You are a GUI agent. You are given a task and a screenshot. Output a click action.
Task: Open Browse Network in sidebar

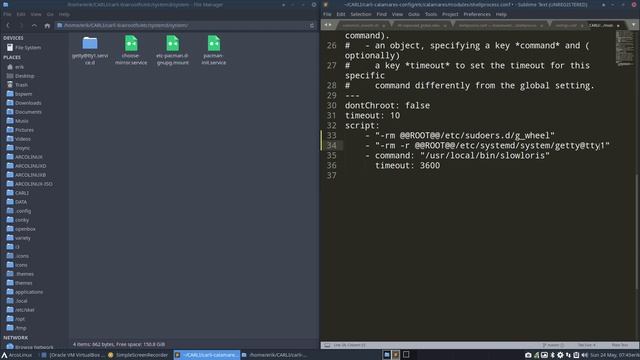[x=30, y=347]
